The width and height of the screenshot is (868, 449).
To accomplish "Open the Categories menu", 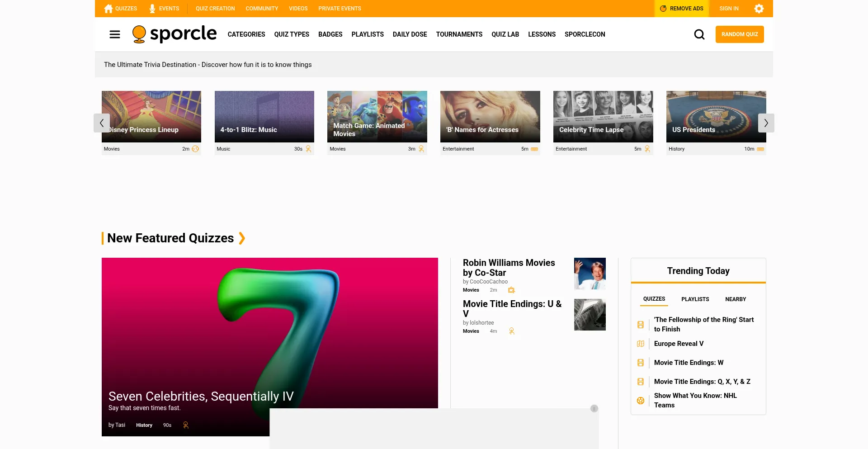I will 246,34.
